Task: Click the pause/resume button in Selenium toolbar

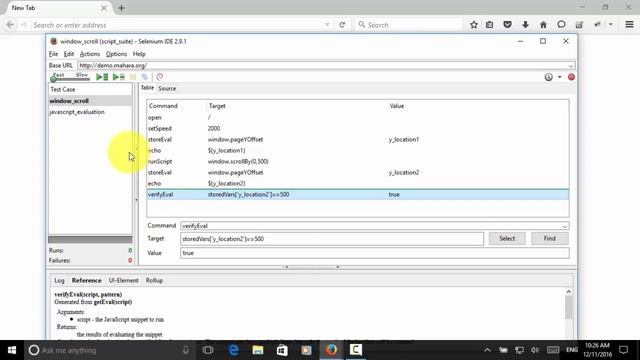Action: pyautogui.click(x=133, y=77)
